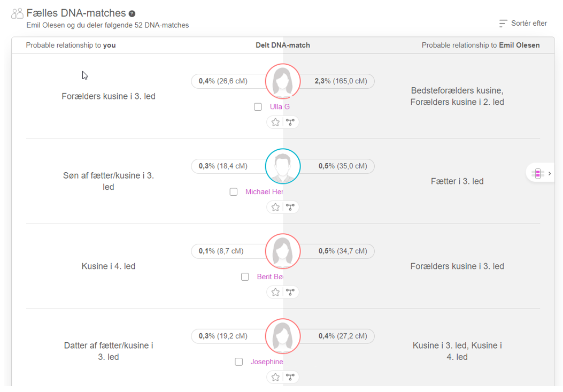
Task: Open the tree icon under Michael Her
Action: point(290,207)
